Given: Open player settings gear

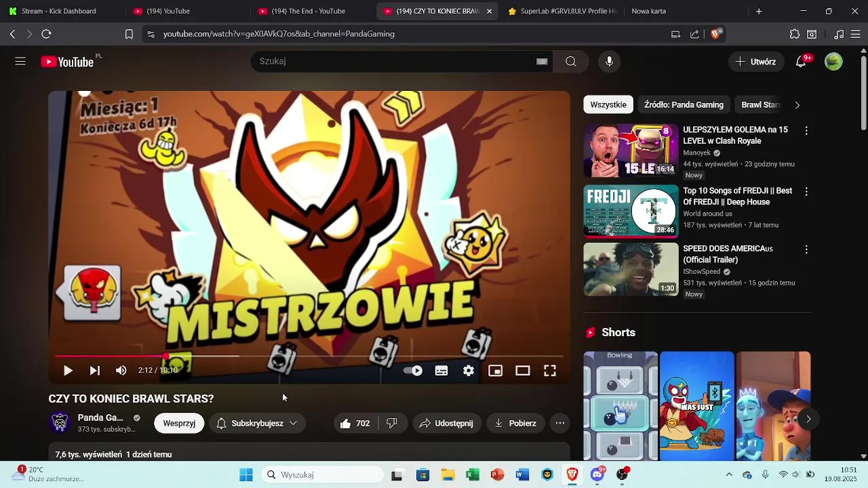Looking at the screenshot, I should (x=469, y=371).
